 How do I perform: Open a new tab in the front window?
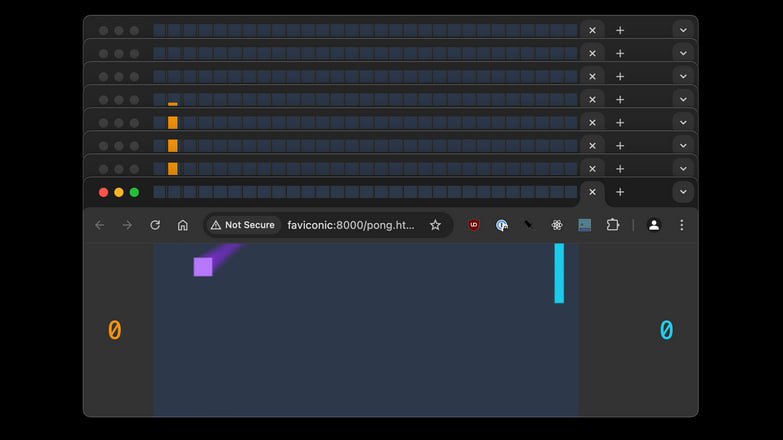click(x=620, y=192)
